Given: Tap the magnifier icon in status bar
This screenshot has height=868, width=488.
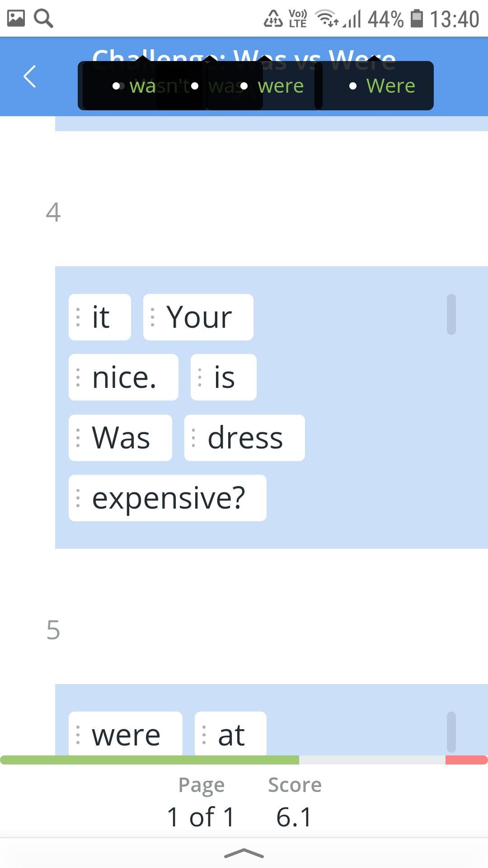Looking at the screenshot, I should pos(44,19).
